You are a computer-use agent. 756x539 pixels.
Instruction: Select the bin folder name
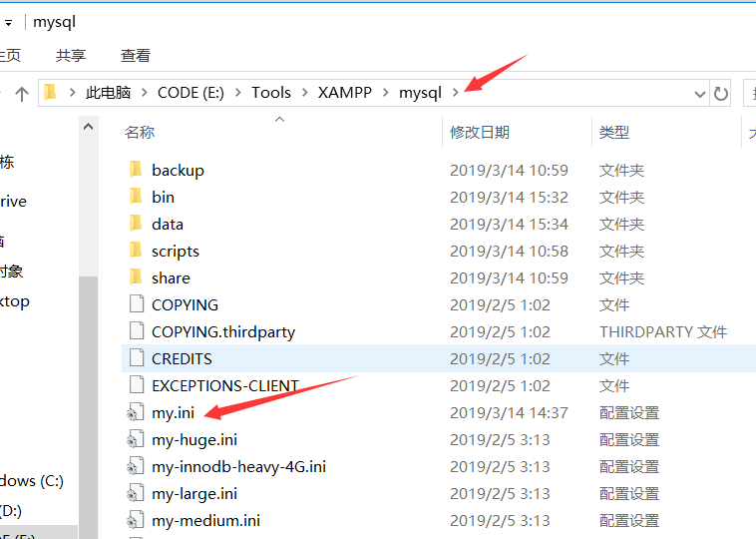163,197
